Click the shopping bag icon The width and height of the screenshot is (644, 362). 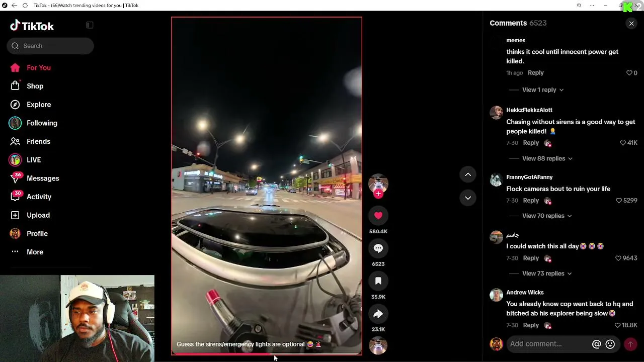15,86
